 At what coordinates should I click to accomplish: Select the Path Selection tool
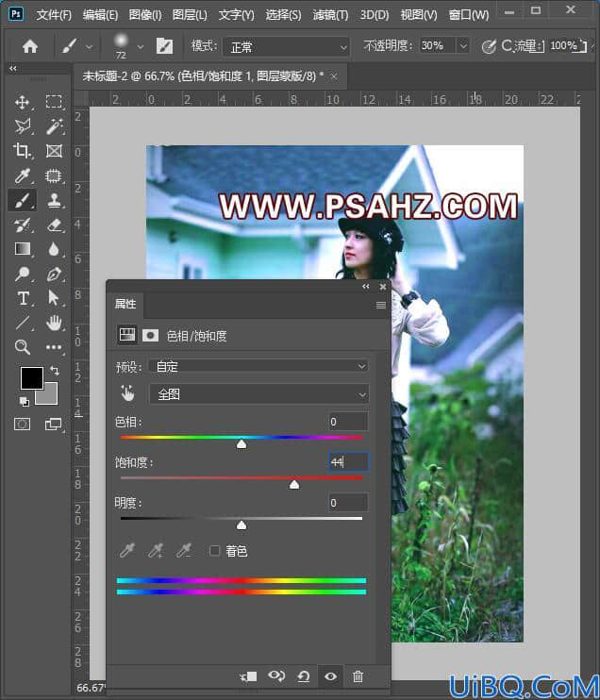(54, 298)
